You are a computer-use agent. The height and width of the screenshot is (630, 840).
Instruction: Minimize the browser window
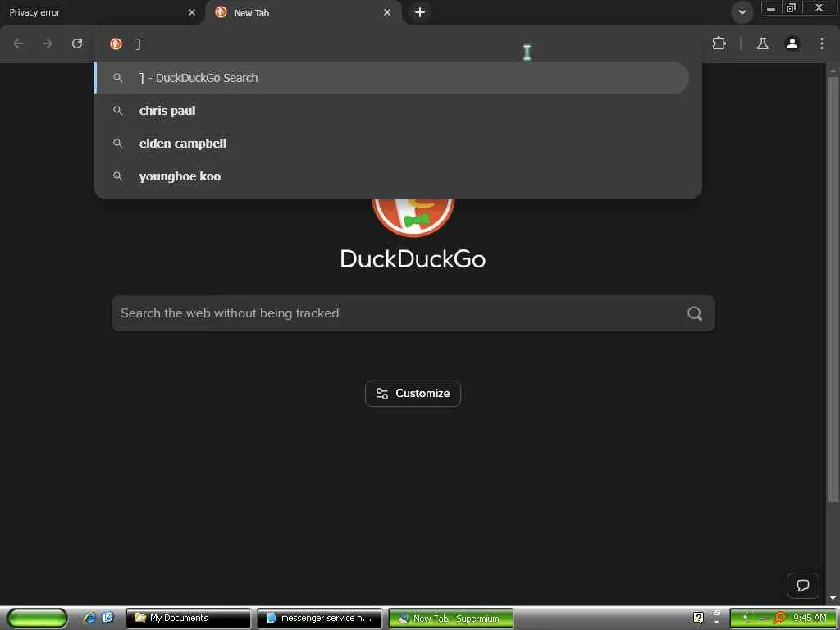[x=771, y=8]
